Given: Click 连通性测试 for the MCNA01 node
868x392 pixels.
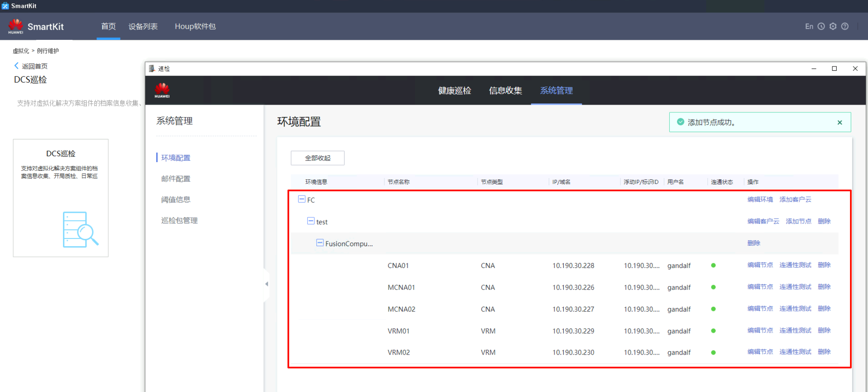Looking at the screenshot, I should [795, 287].
